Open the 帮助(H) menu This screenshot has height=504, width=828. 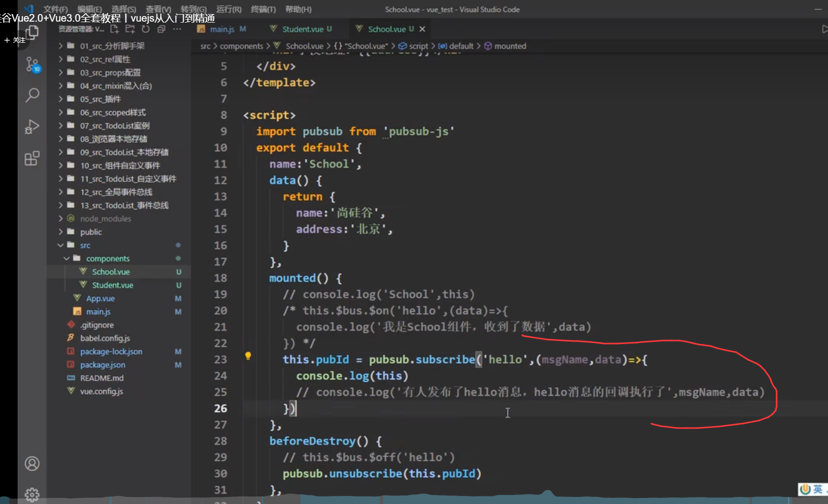298,9
